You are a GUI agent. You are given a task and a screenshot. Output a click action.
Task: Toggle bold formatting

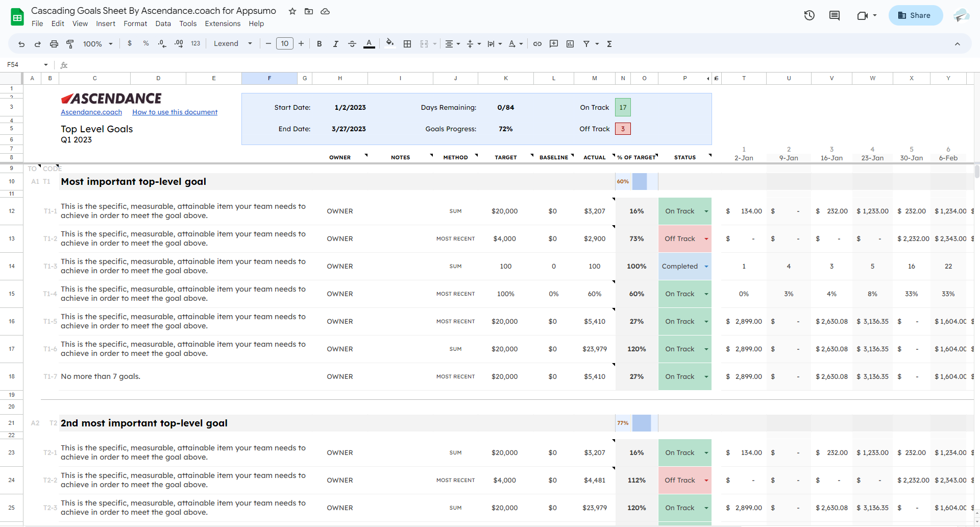(x=320, y=44)
